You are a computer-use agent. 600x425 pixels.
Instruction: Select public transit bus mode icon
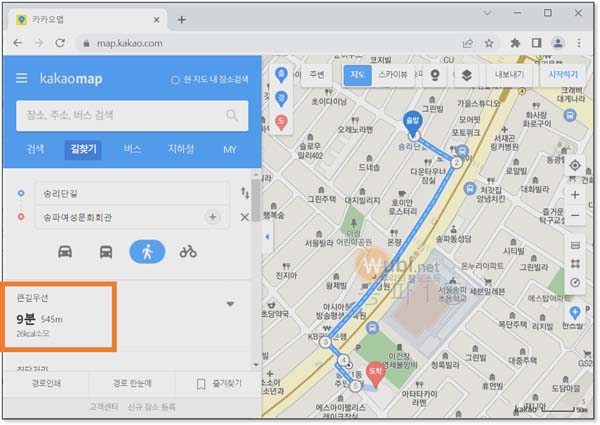point(106,252)
